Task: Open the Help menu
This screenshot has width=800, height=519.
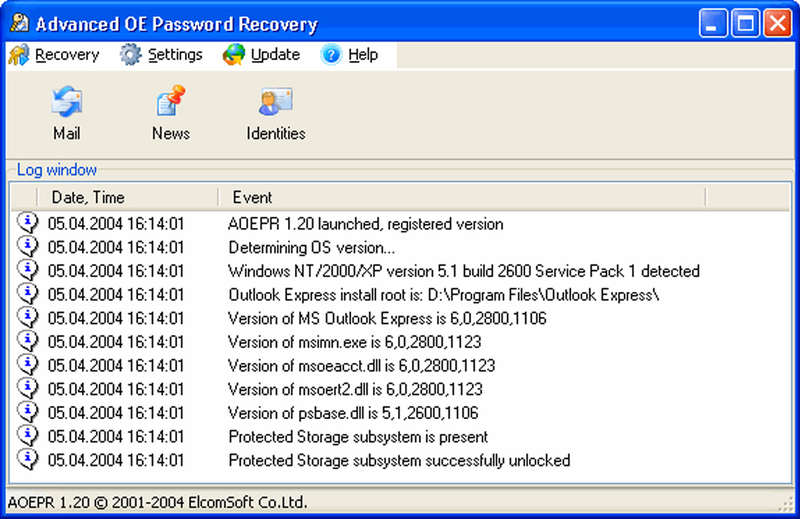Action: [x=363, y=55]
